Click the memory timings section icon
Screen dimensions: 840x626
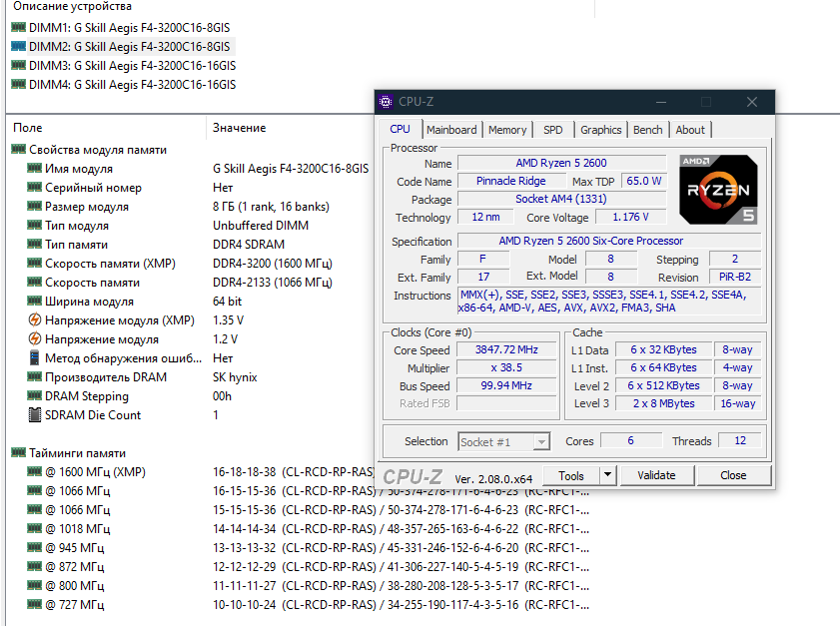(x=18, y=453)
